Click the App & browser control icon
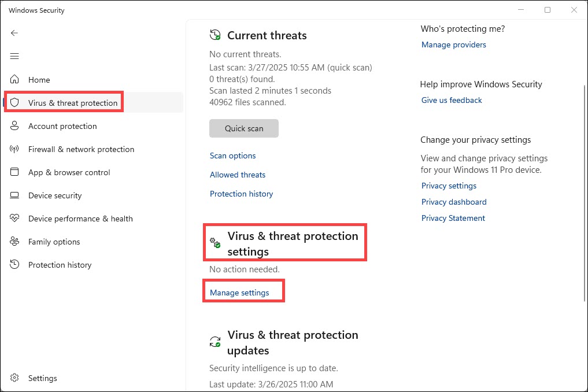This screenshot has height=392, width=588. point(15,172)
